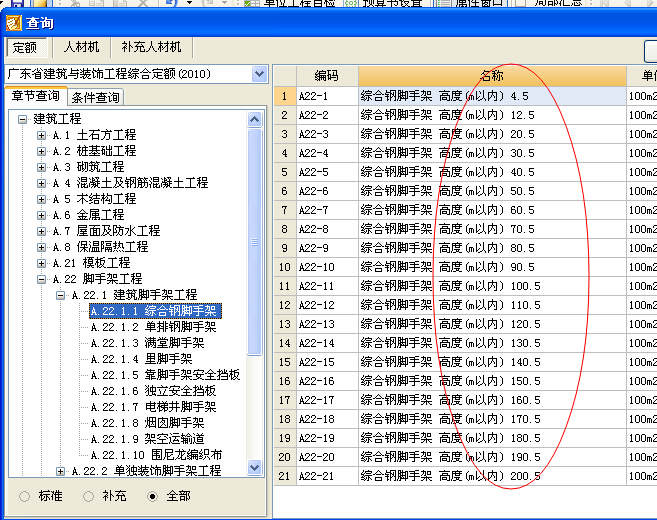Select name cell 综合钢脚手架 高度 30.5
Viewport: 657px width, 520px height.
coord(492,153)
